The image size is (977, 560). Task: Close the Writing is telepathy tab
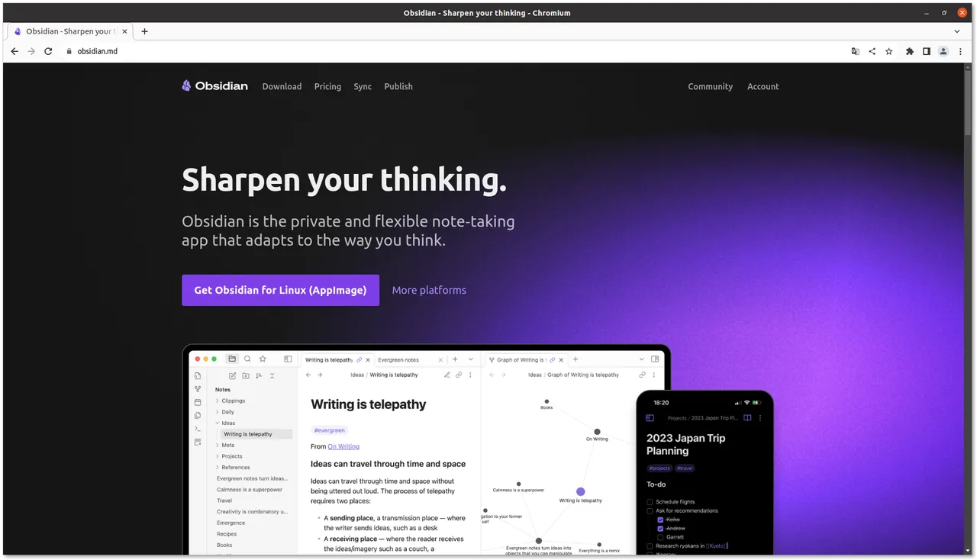tap(368, 359)
